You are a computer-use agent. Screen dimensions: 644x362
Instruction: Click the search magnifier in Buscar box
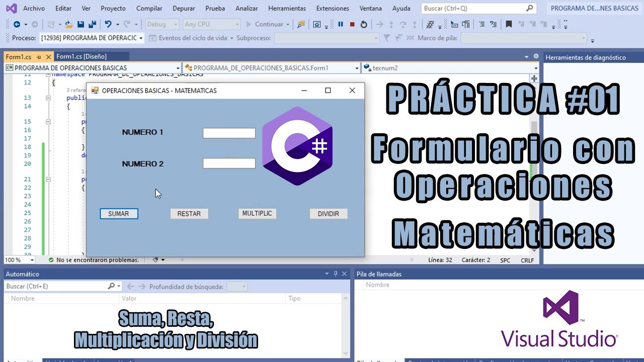[529, 8]
